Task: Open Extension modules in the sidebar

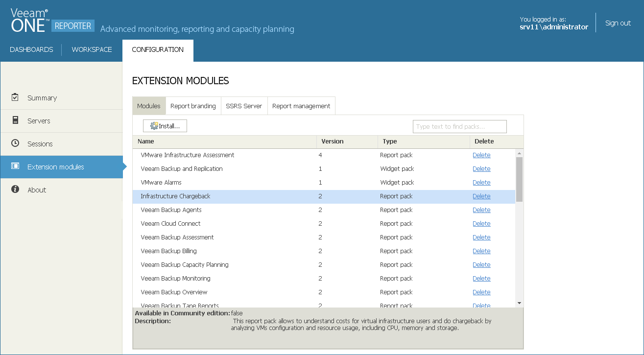Action: tap(61, 167)
